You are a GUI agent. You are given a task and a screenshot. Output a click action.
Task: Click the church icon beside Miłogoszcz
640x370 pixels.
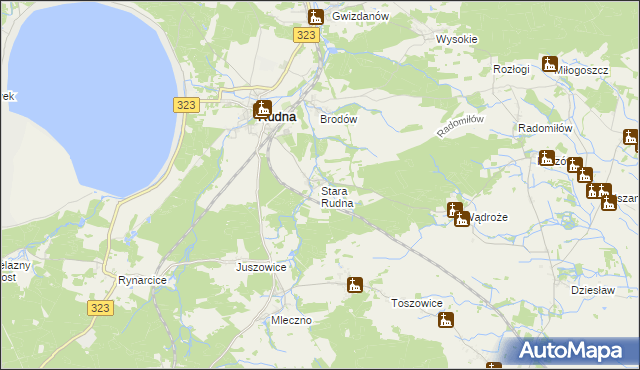coord(549,64)
